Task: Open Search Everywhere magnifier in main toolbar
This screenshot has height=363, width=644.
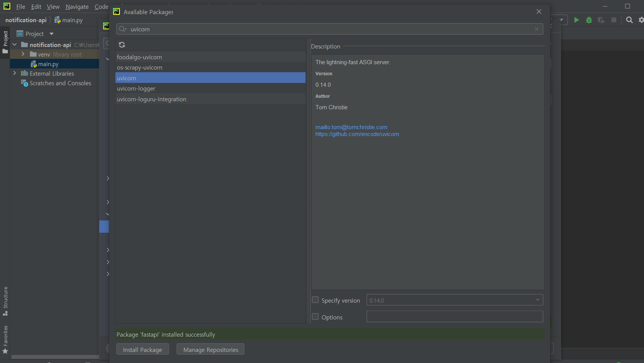Action: pyautogui.click(x=629, y=20)
